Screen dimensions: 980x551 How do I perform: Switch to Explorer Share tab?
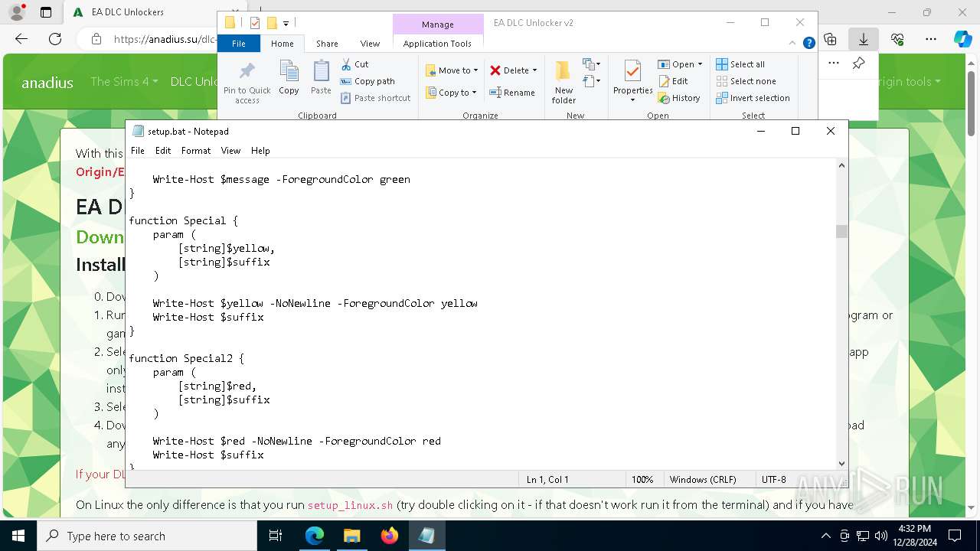[x=327, y=44]
